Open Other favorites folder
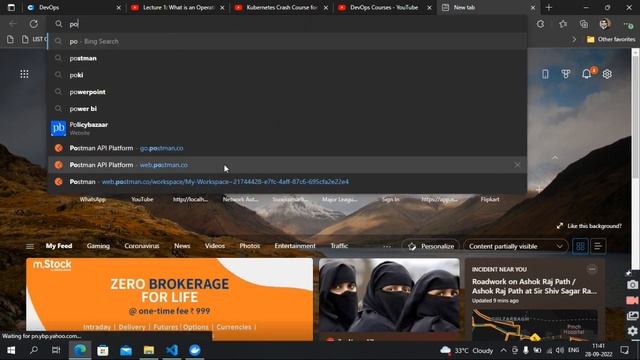Image resolution: width=640 pixels, height=360 pixels. click(611, 39)
